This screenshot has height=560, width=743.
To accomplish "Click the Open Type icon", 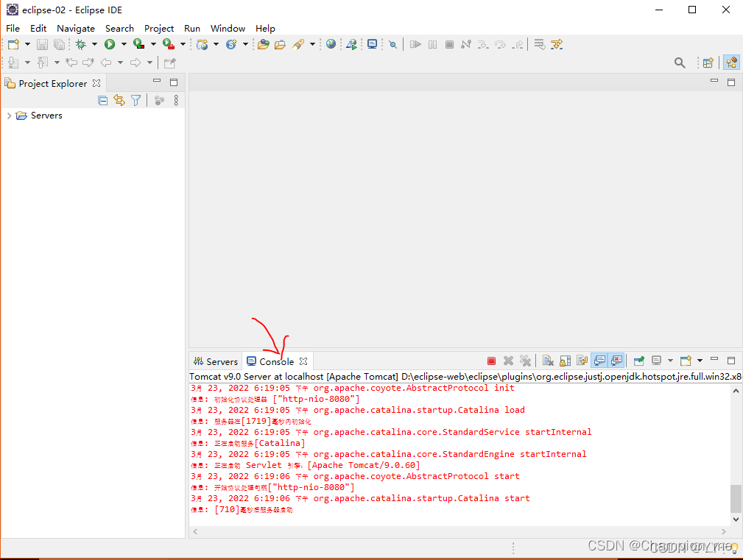I will click(264, 44).
